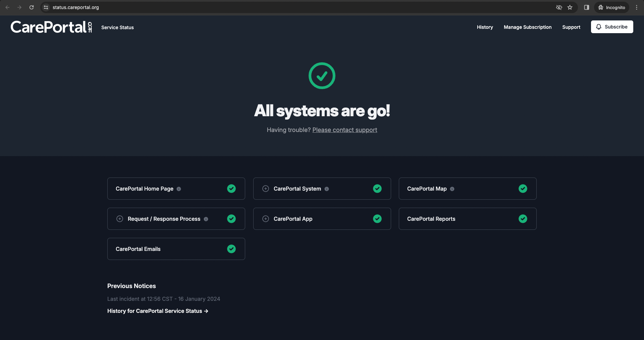Click the Service Status header label
The height and width of the screenshot is (340, 644).
point(117,27)
